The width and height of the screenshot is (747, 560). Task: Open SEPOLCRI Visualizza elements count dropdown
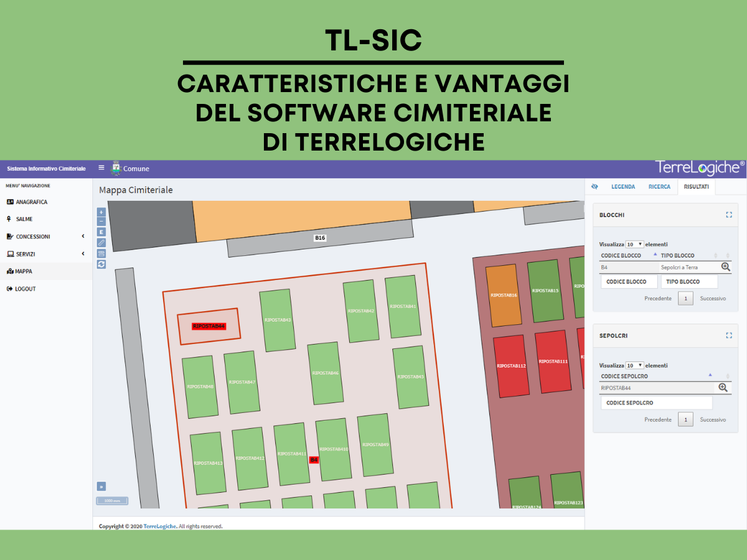pos(635,365)
